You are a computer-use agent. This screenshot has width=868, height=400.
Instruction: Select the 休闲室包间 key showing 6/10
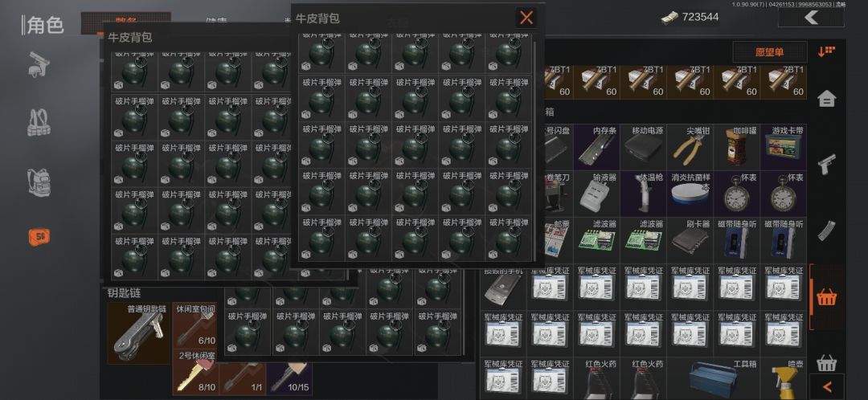[194, 324]
